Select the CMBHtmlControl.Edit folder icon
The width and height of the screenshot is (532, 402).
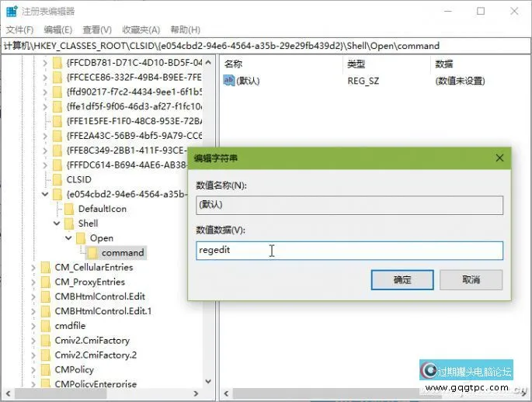click(46, 296)
